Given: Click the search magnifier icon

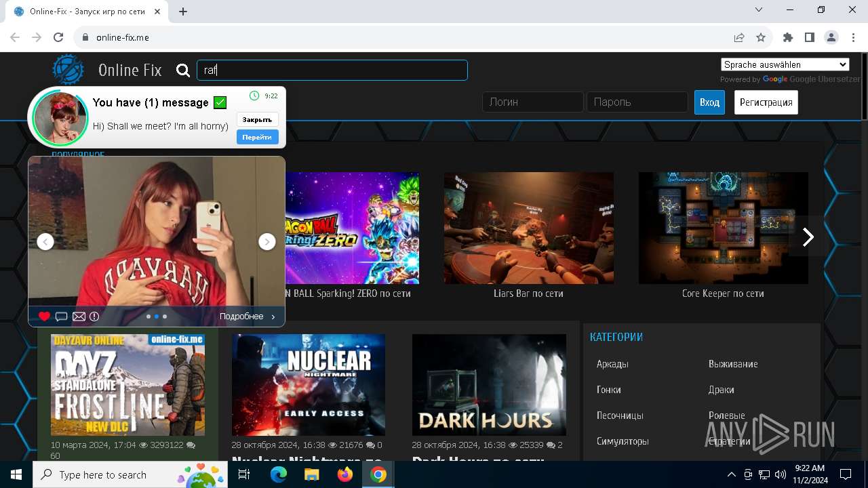Looking at the screenshot, I should [182, 70].
